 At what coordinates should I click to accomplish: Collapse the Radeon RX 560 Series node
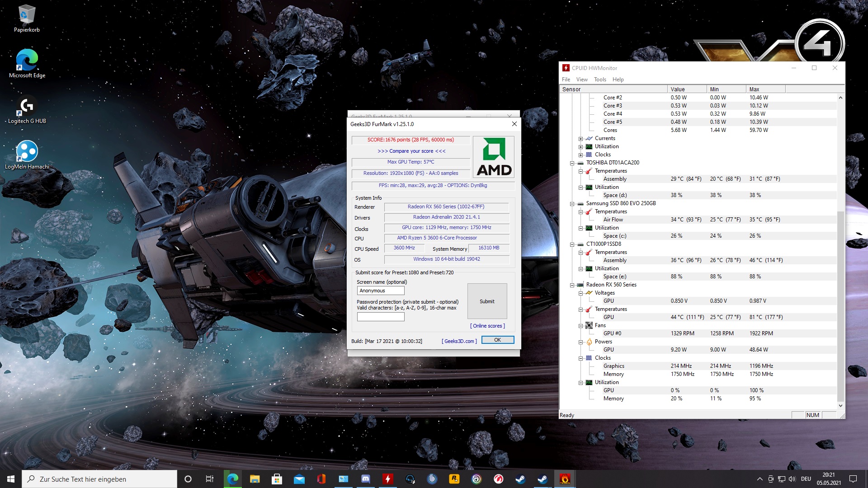pyautogui.click(x=572, y=285)
